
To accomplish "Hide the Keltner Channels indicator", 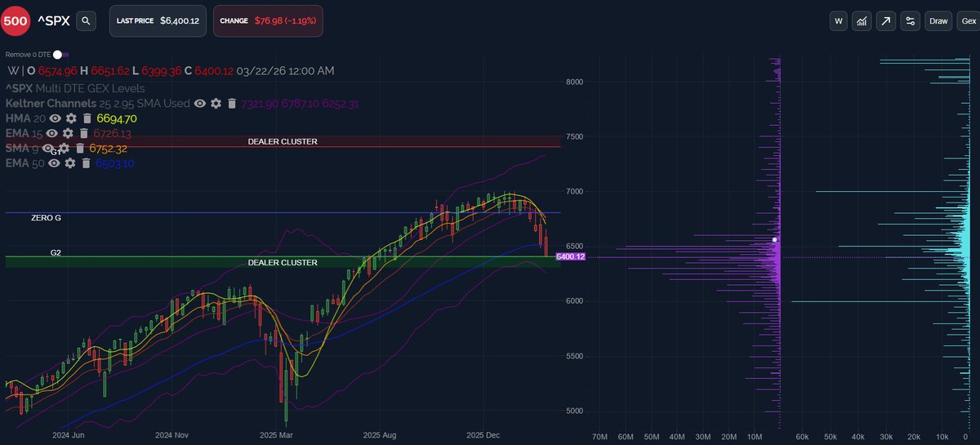I will pos(200,104).
